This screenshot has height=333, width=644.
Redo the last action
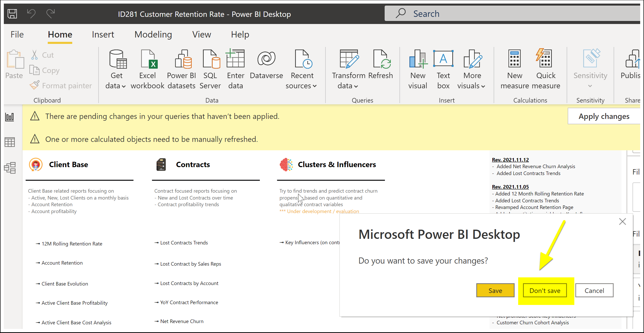pyautogui.click(x=51, y=14)
